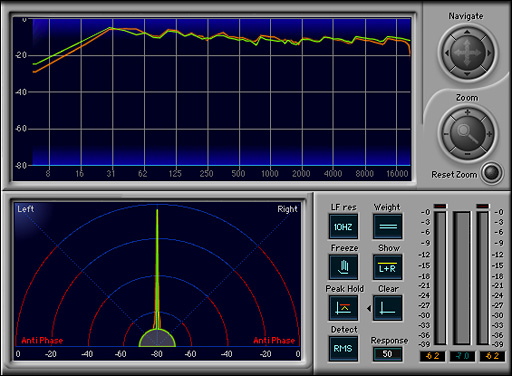Click the Zoom plus at the top
This screenshot has height=376, width=512.
pos(467,112)
